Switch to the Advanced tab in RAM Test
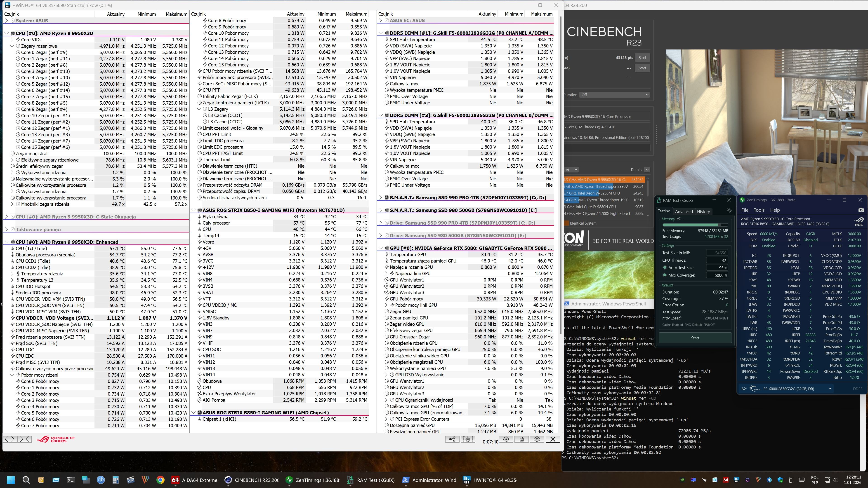This screenshot has width=868, height=488. pyautogui.click(x=684, y=211)
